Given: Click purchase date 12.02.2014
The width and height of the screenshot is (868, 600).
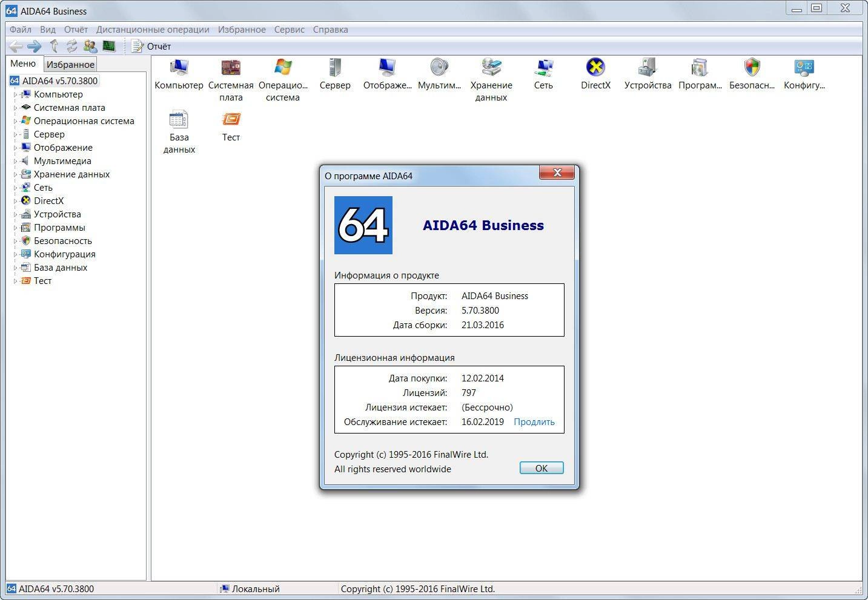Looking at the screenshot, I should coord(483,378).
